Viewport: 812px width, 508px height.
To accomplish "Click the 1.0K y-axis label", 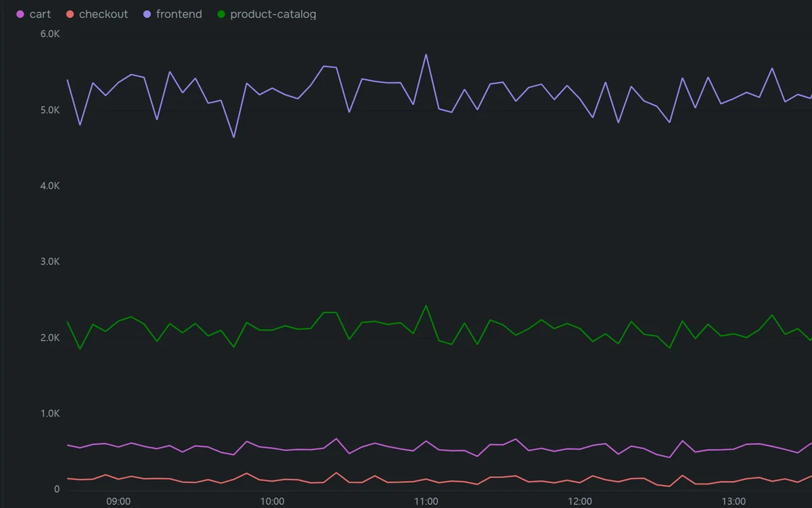I will click(x=50, y=414).
